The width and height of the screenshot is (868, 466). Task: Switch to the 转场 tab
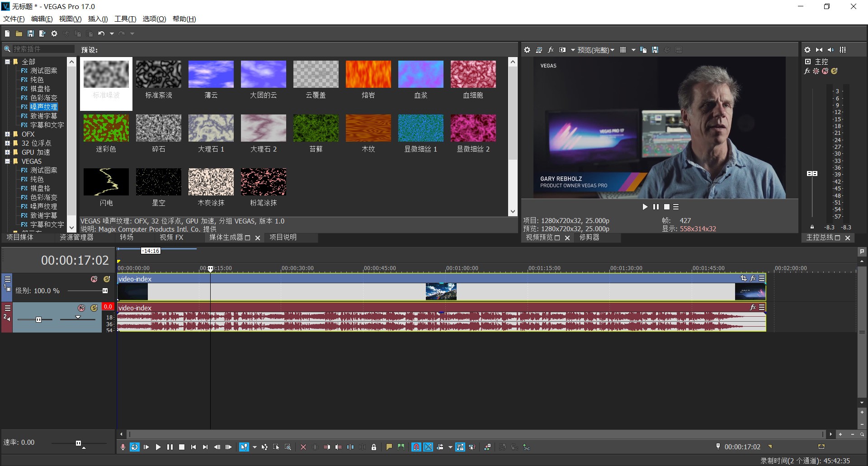[127, 238]
